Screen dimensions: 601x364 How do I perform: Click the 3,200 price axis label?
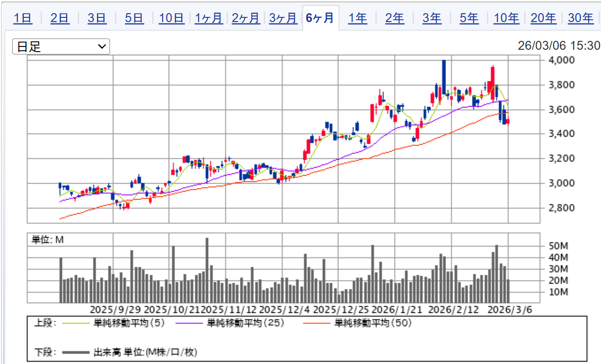[x=562, y=158]
